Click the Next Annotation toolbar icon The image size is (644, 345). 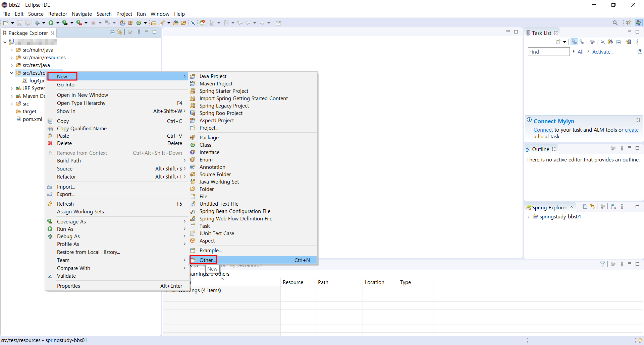pos(212,23)
